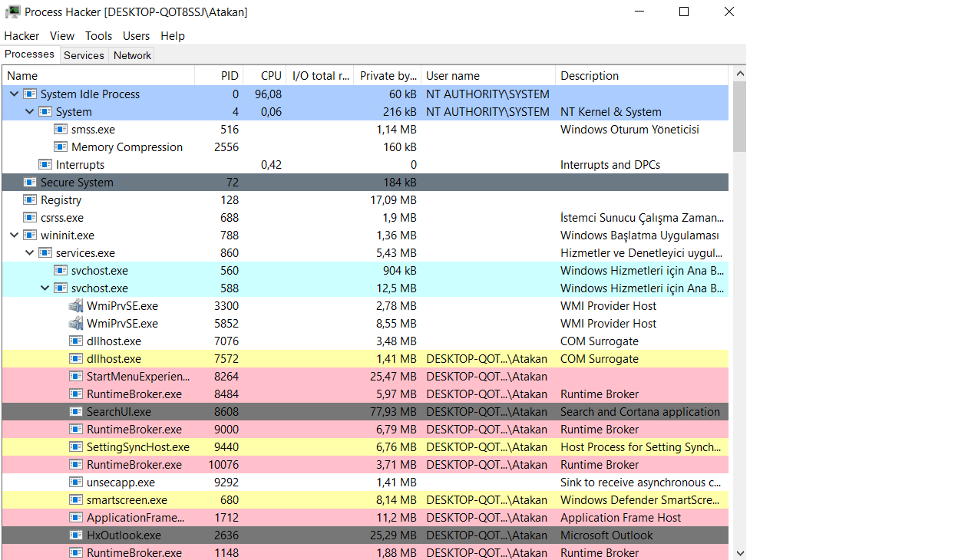Sort by the Private bytes column header

388,76
